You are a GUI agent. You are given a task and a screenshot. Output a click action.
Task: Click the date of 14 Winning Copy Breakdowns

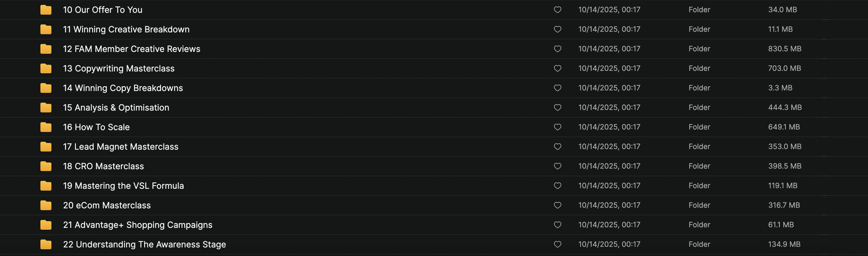pos(609,88)
